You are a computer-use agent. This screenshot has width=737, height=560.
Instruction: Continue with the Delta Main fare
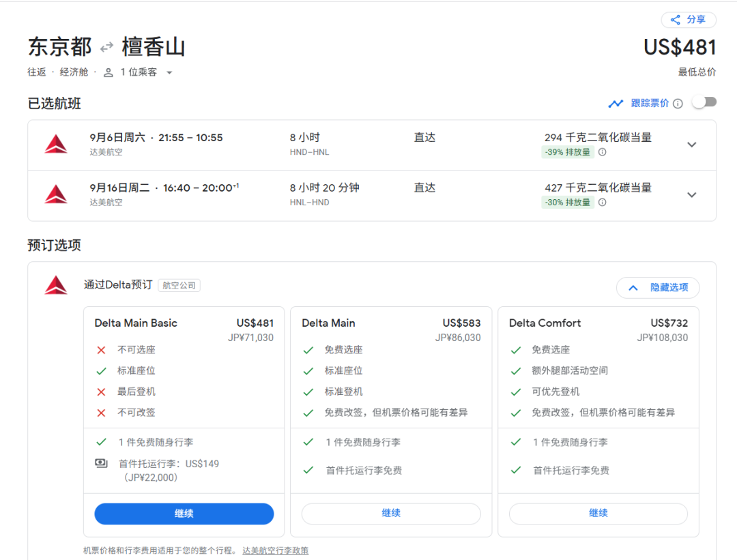pyautogui.click(x=391, y=514)
